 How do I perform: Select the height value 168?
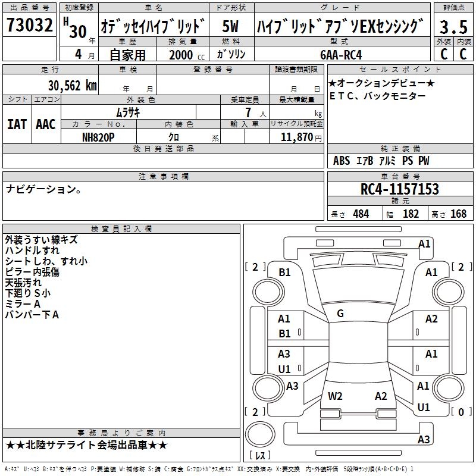(x=458, y=214)
